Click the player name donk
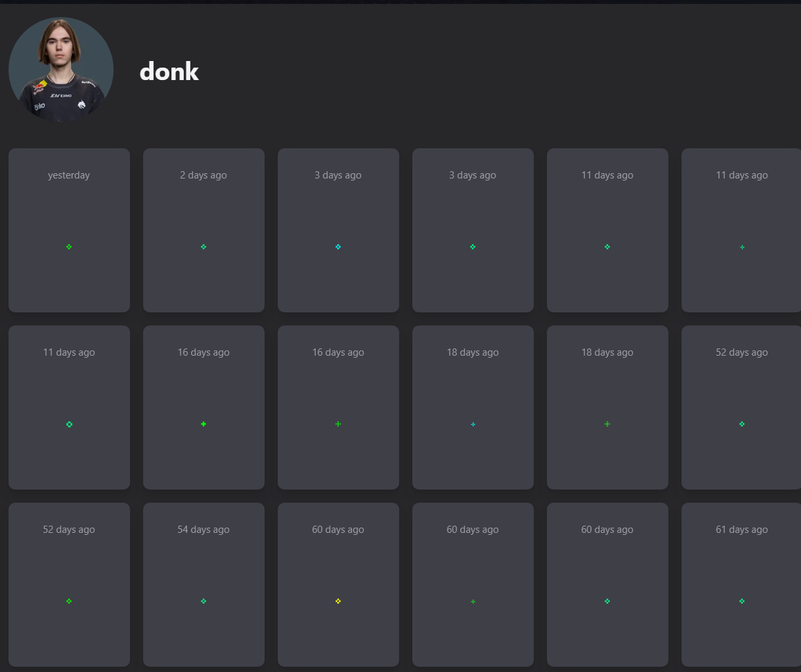The image size is (801, 672). pyautogui.click(x=169, y=71)
